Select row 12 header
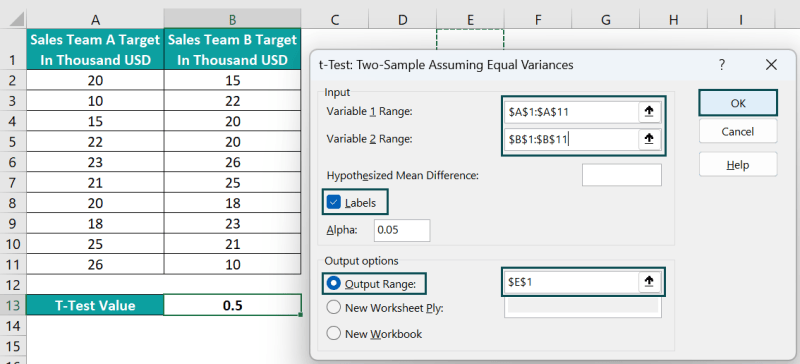The width and height of the screenshot is (800, 364). tap(13, 285)
